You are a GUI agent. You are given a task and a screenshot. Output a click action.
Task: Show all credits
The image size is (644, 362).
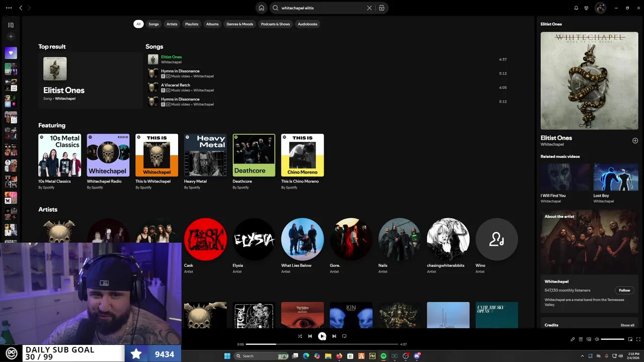click(x=627, y=325)
